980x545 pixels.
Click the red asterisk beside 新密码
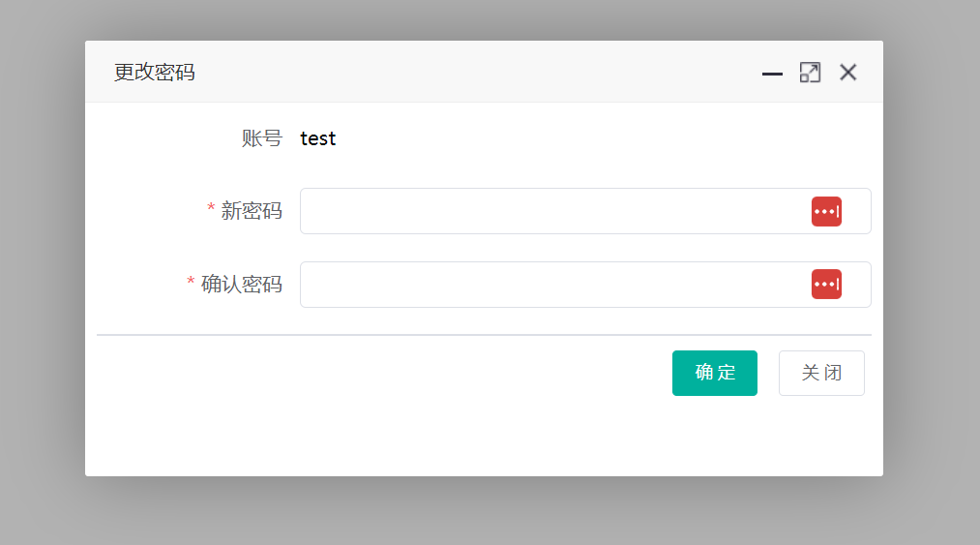[x=211, y=210]
